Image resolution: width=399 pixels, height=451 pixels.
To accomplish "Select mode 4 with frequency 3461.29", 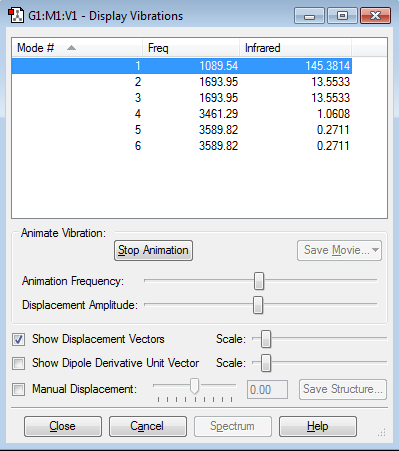I will pos(182,114).
